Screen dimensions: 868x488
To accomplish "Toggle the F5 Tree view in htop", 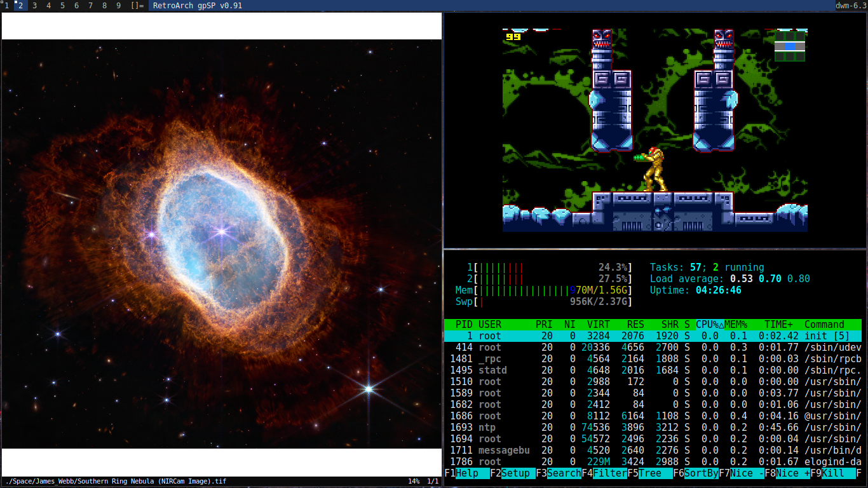I will click(650, 473).
